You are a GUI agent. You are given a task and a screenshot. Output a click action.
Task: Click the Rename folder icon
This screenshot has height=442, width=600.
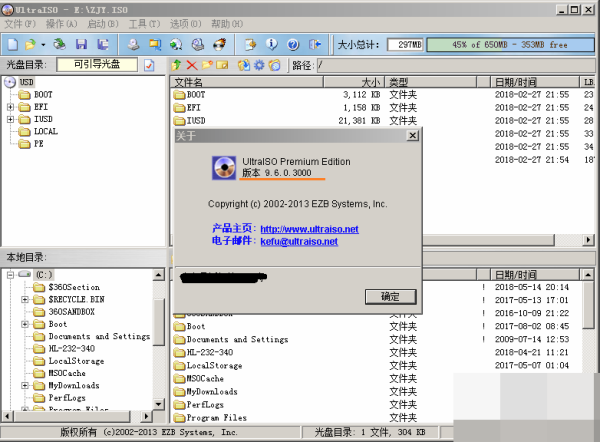(x=222, y=65)
